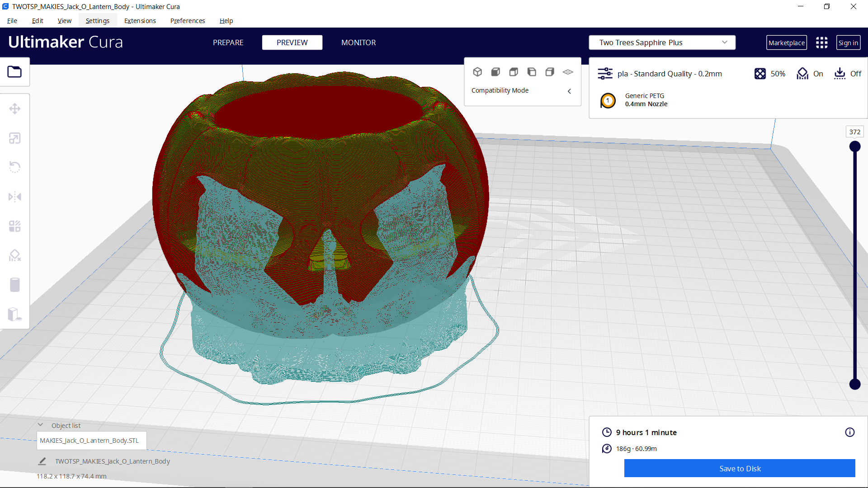Click the Sign in button
This screenshot has height=488, width=868.
point(848,42)
